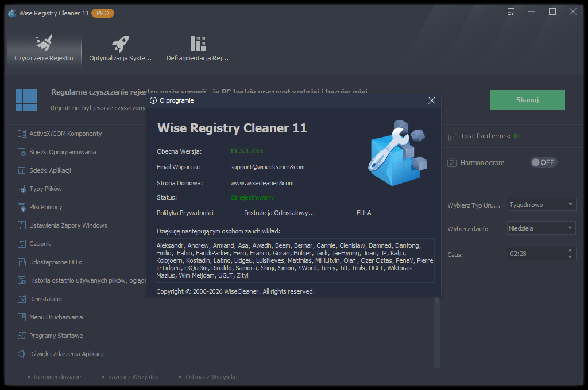Open the Instrukcja Odinstalowy... link
Screen dimensions: 588x390
click(280, 213)
